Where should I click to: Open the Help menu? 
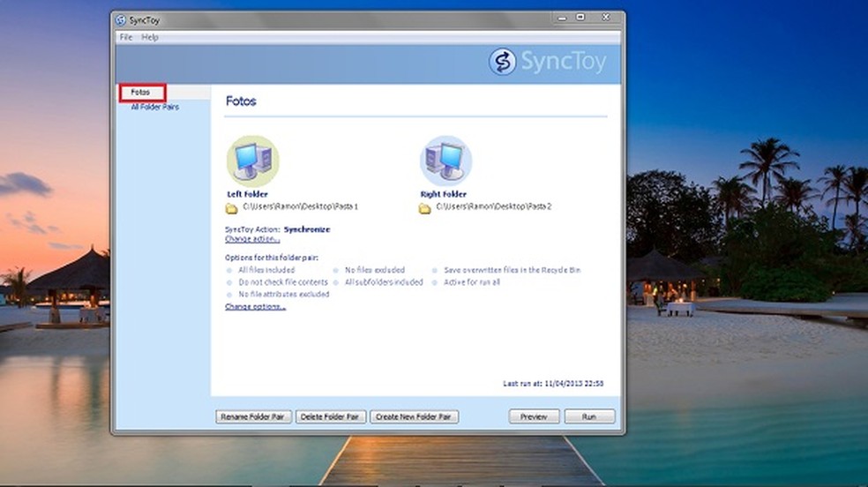[149, 37]
